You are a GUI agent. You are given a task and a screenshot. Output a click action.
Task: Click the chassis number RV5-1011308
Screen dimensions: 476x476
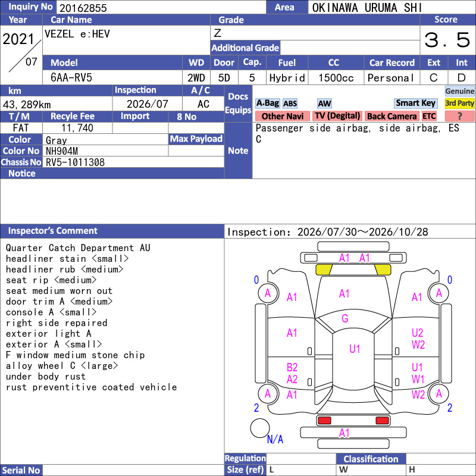(x=75, y=162)
